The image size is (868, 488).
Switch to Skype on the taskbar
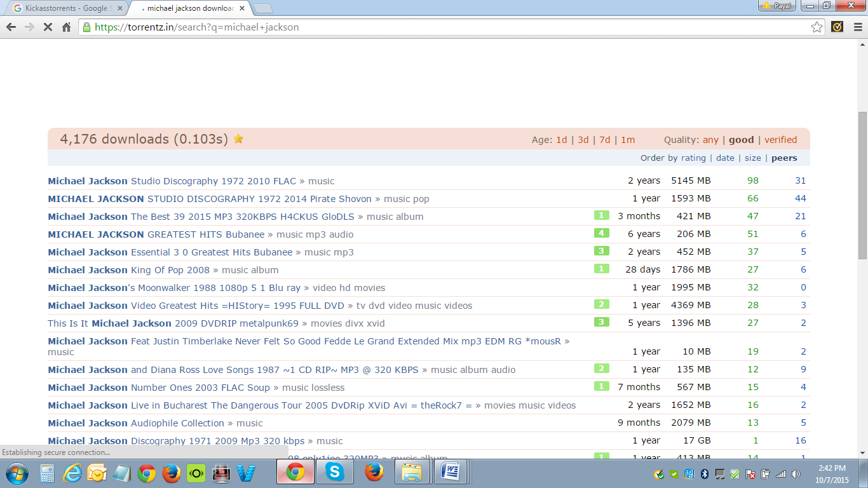335,473
